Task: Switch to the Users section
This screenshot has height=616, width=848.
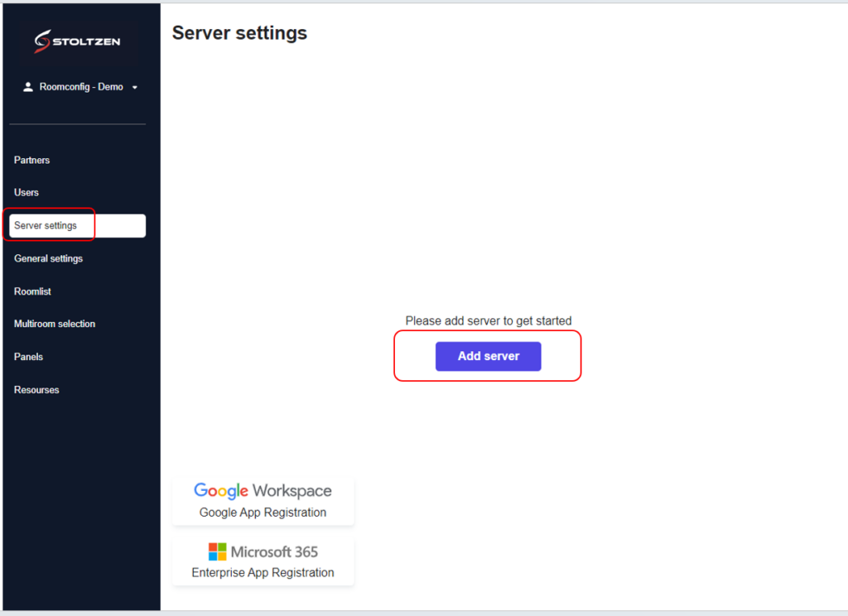Action: tap(26, 192)
